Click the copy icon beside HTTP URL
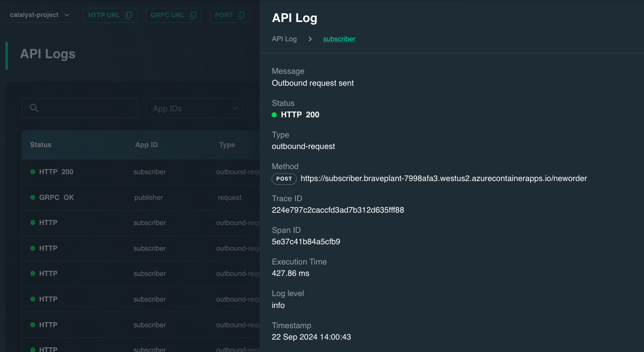The height and width of the screenshot is (352, 644). [x=129, y=15]
